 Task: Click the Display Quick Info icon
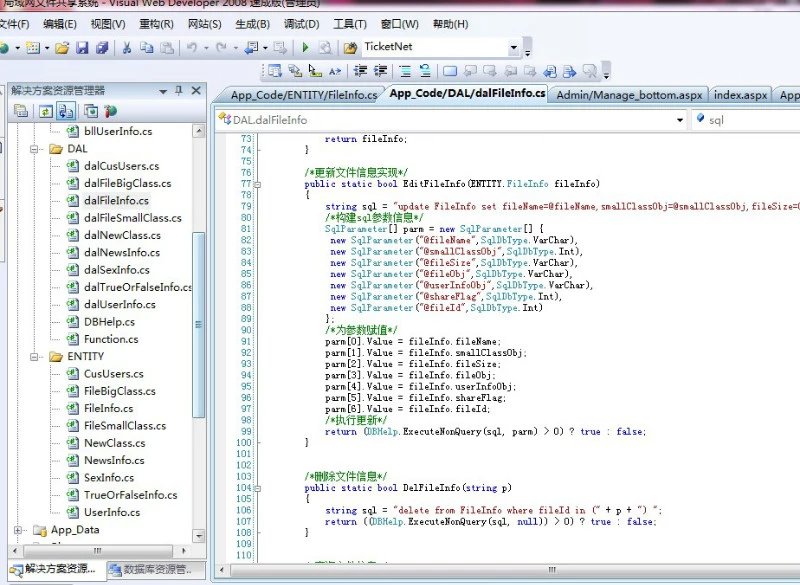click(x=315, y=71)
